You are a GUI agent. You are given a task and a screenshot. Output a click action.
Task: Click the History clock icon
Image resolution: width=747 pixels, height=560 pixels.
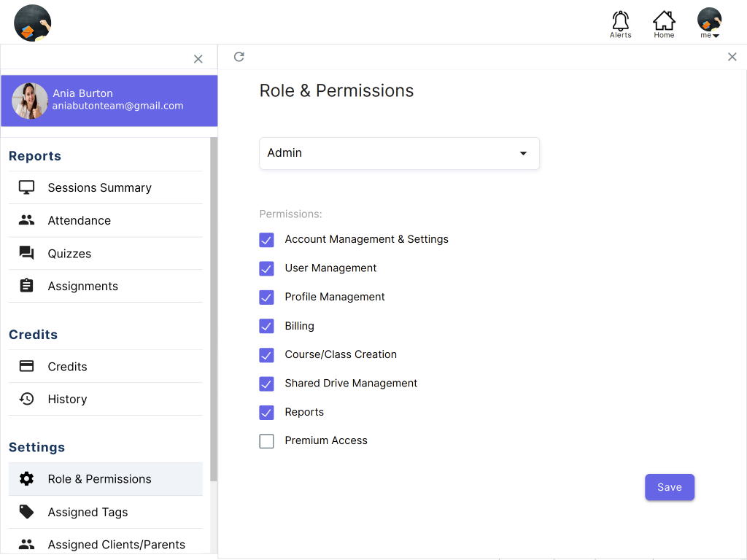(26, 399)
